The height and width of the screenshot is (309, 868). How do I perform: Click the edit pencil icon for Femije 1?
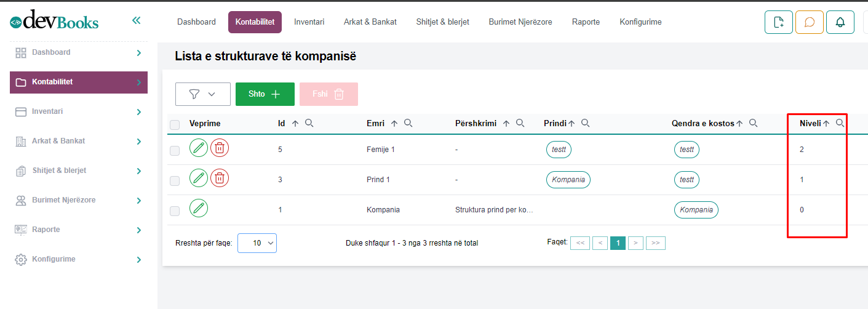click(x=198, y=148)
